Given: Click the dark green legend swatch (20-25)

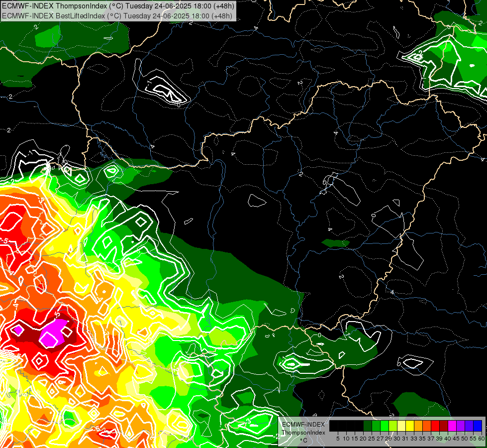Looking at the screenshot, I should tap(368, 426).
